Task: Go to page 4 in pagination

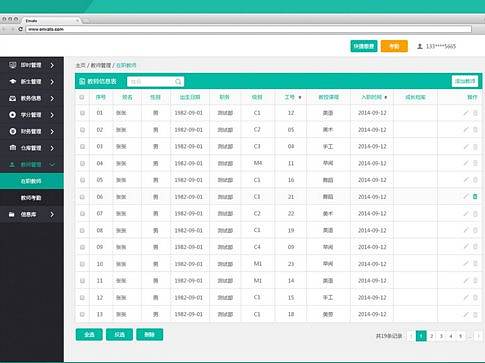Action: pyautogui.click(x=451, y=336)
